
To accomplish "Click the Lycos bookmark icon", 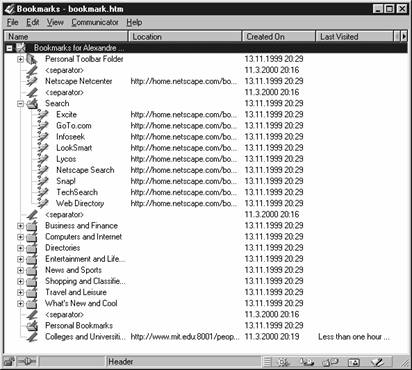I will pos(43,159).
